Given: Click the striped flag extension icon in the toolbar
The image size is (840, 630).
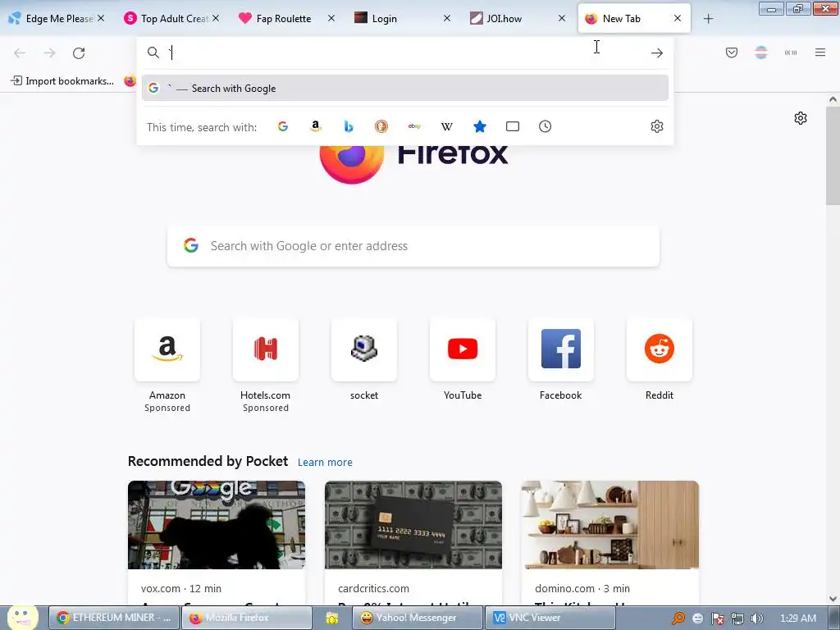Looking at the screenshot, I should (761, 52).
